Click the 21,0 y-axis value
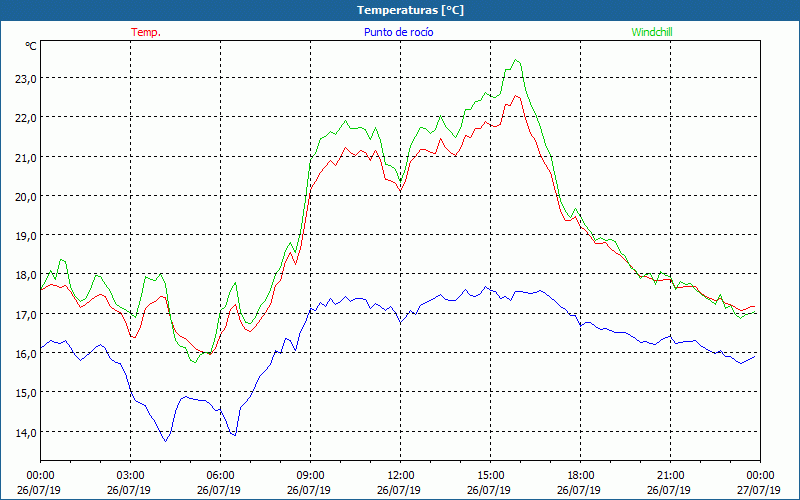Viewport: 800px width, 500px height. pos(24,157)
